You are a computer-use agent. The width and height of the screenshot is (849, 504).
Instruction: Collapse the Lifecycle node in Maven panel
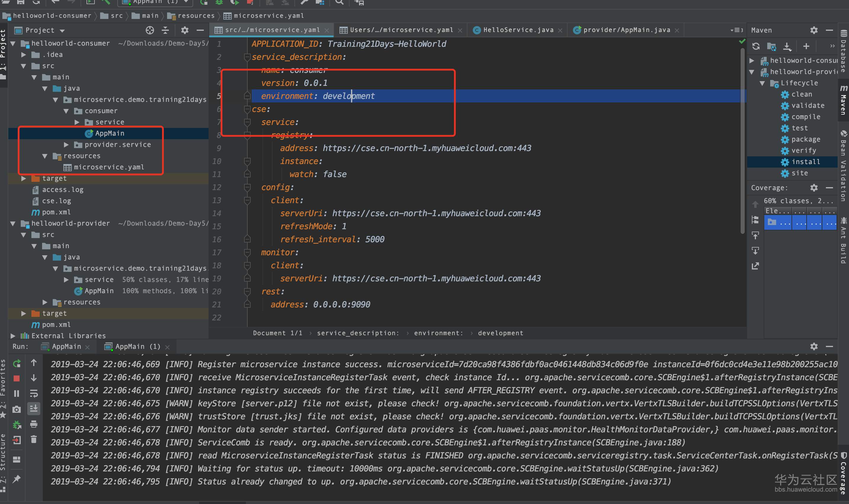(763, 83)
